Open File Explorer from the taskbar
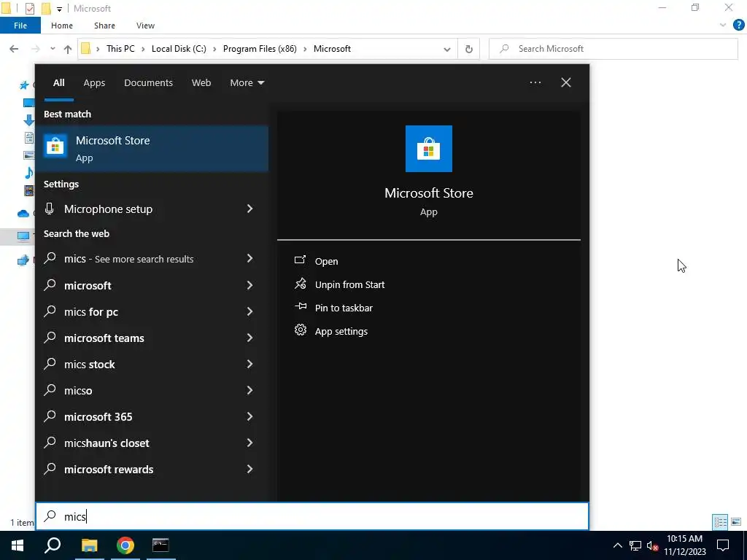747x560 pixels. pyautogui.click(x=89, y=545)
